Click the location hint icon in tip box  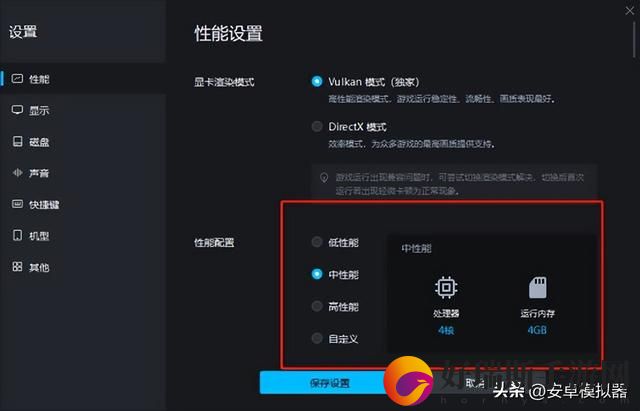(x=324, y=178)
